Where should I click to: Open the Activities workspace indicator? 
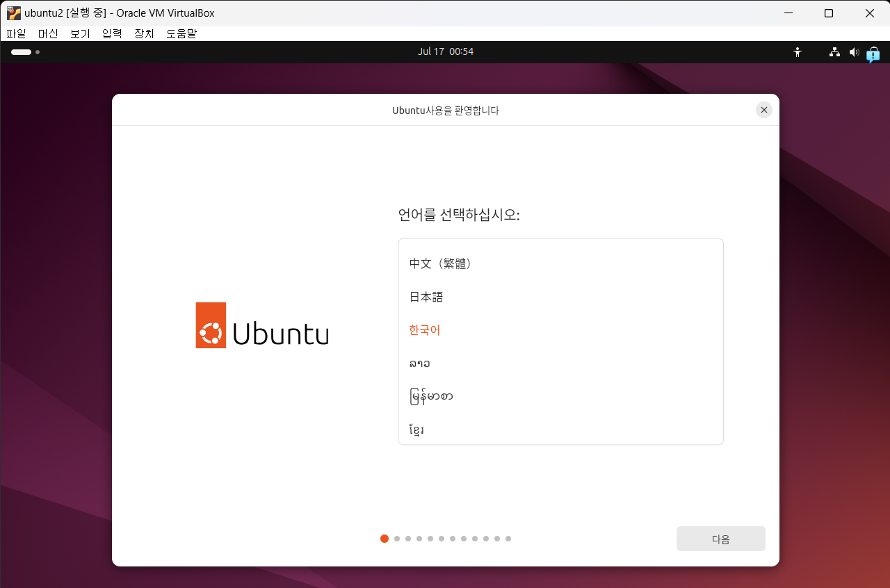[x=25, y=52]
